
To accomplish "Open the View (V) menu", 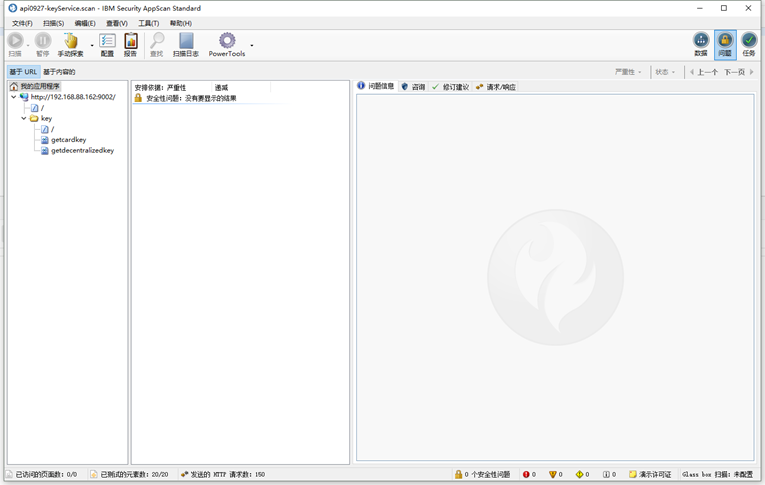I will [117, 23].
